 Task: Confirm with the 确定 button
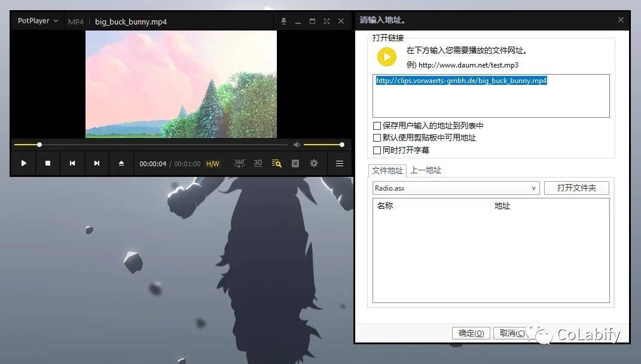pos(471,333)
